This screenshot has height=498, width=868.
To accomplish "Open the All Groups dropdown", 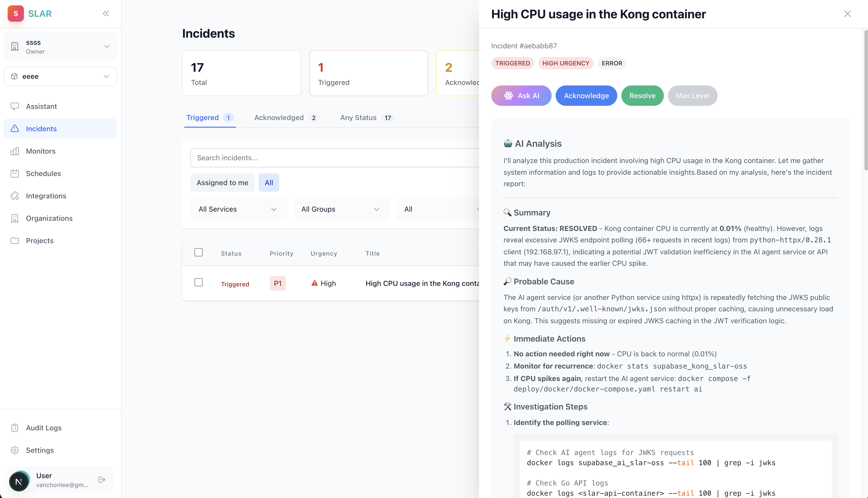I will 341,209.
